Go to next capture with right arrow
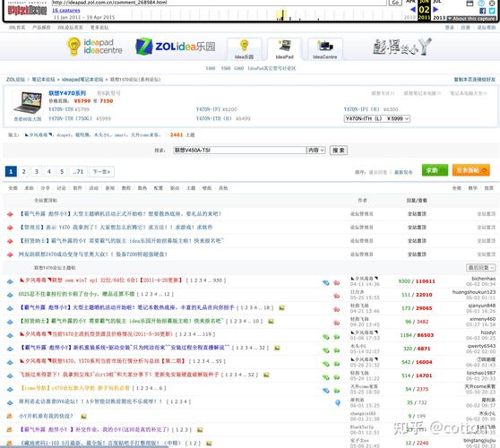The height and width of the screenshot is (448, 500). 435,9
